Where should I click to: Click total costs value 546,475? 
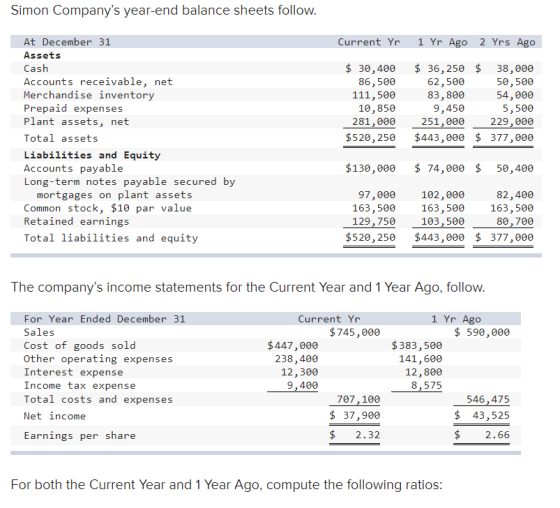tap(488, 399)
